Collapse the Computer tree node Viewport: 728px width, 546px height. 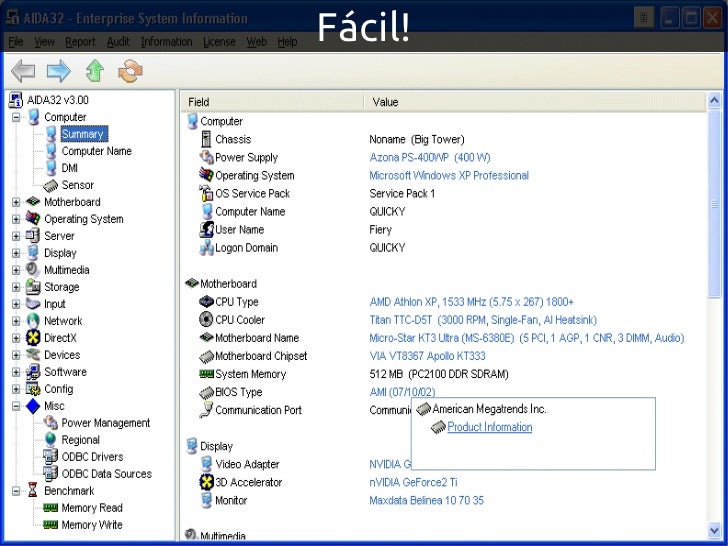pyautogui.click(x=16, y=117)
